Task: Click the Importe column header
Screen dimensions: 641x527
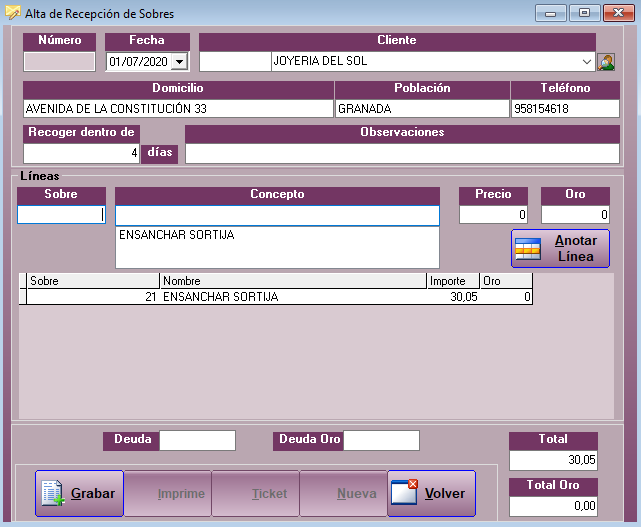Action: pos(453,281)
